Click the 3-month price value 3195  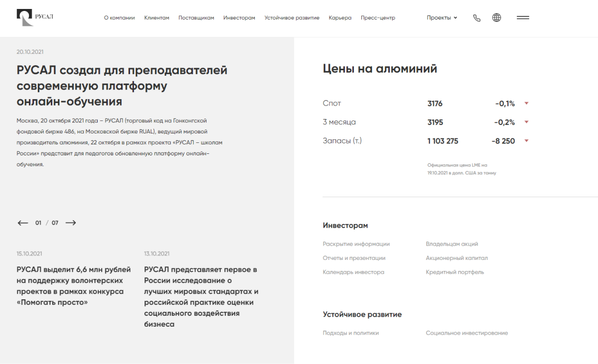pyautogui.click(x=435, y=122)
